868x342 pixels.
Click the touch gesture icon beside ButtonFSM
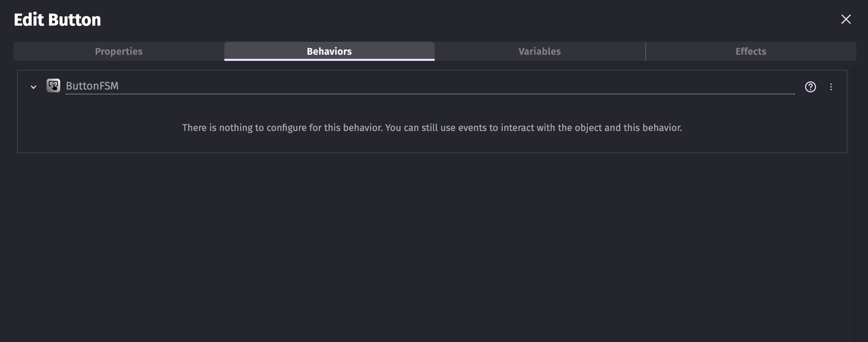pyautogui.click(x=53, y=85)
